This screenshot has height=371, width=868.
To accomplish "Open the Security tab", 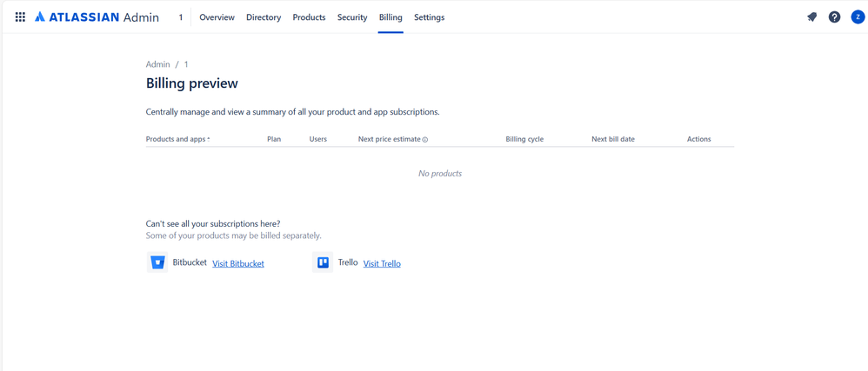I will [x=352, y=17].
